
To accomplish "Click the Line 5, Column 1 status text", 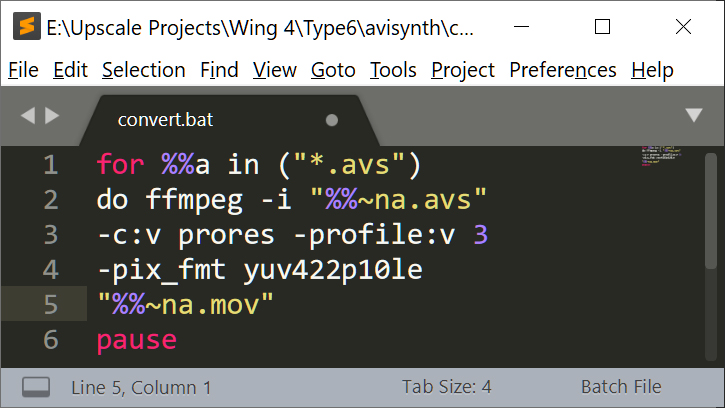I will click(141, 388).
